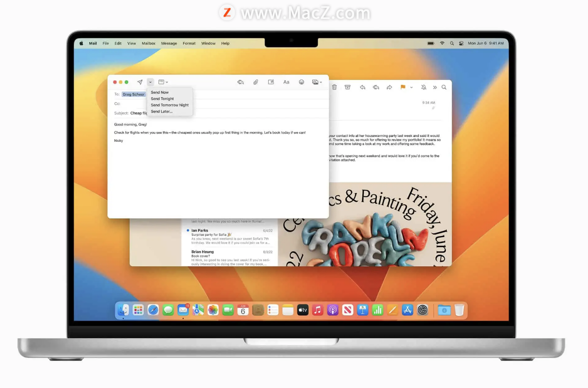The image size is (588, 388).
Task: Click the trash icon in Mail viewer toolbar
Action: tap(334, 87)
